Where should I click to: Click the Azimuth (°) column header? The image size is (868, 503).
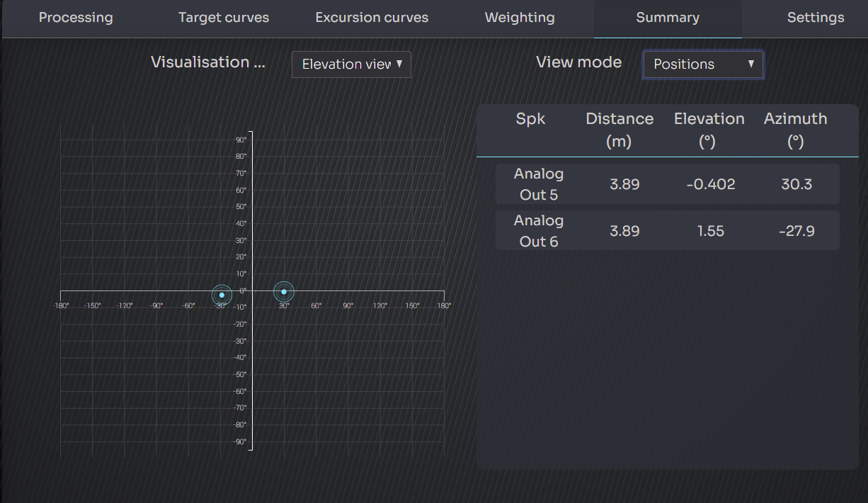(x=795, y=130)
